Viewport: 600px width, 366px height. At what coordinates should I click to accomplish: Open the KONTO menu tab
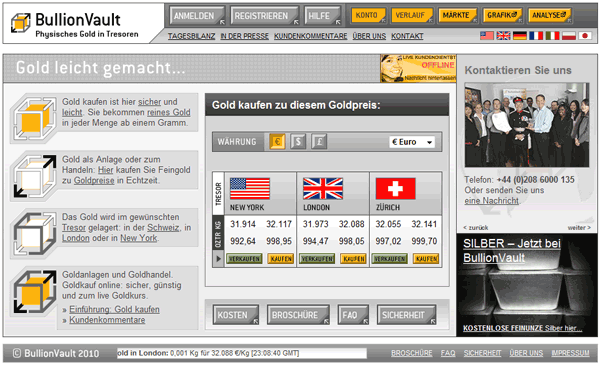[x=368, y=15]
